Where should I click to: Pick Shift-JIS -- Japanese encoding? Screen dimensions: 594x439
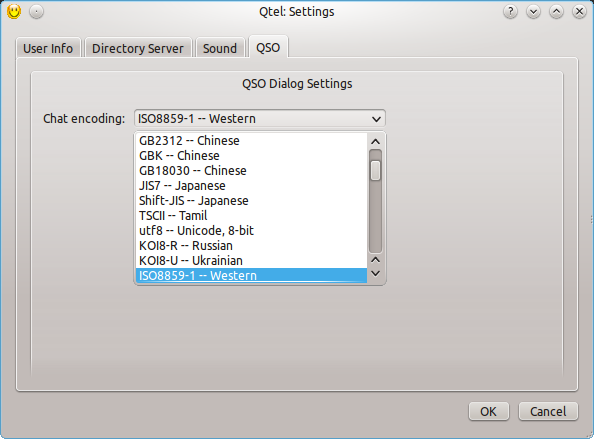(251, 200)
